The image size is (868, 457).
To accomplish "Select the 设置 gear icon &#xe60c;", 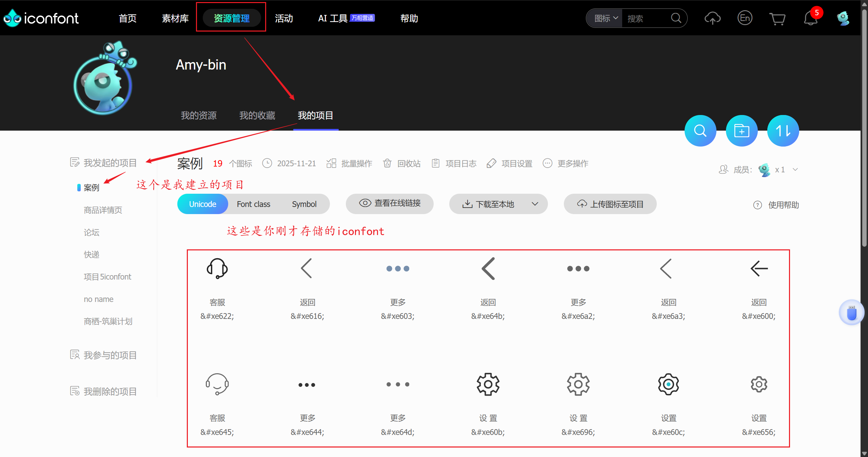I will click(x=668, y=384).
